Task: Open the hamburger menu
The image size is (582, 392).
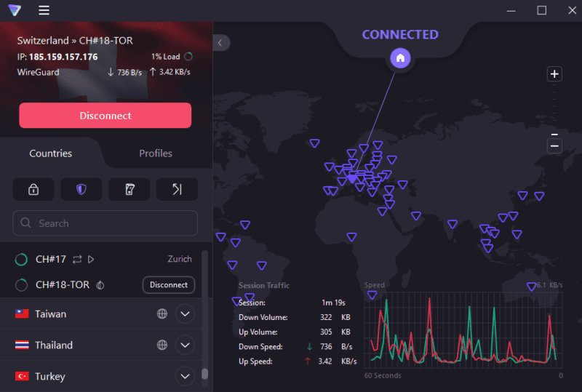Action: 44,10
